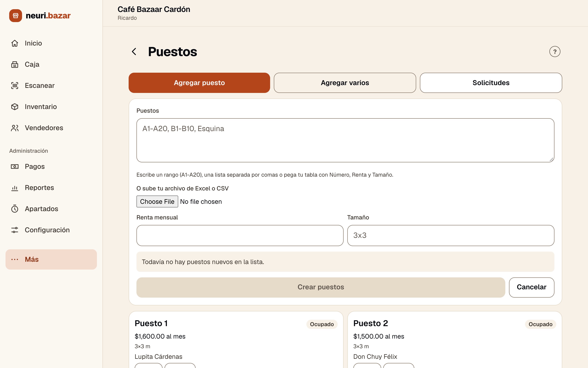This screenshot has width=588, height=368.
Task: Click the Puesto 2 card title
Action: (x=370, y=323)
